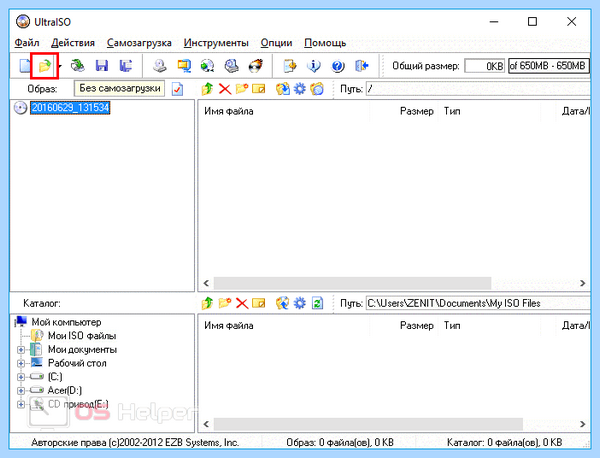600x458 pixels.
Task: Click the catalog Путь field with My ISO Files
Action: (x=478, y=303)
